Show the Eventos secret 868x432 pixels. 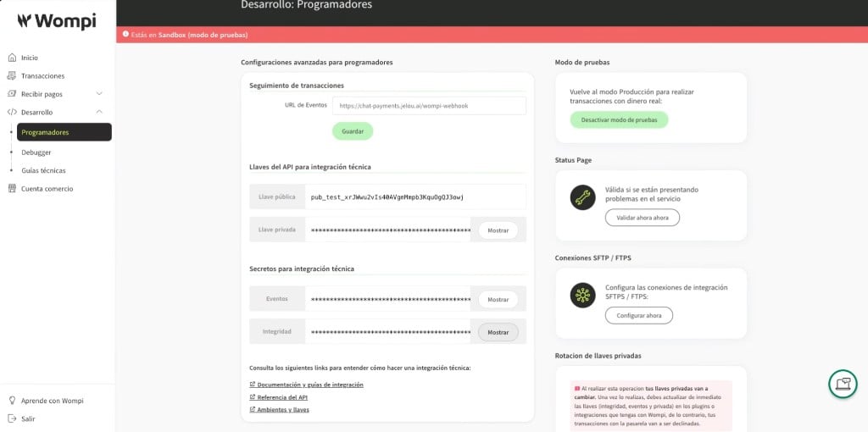click(x=498, y=299)
